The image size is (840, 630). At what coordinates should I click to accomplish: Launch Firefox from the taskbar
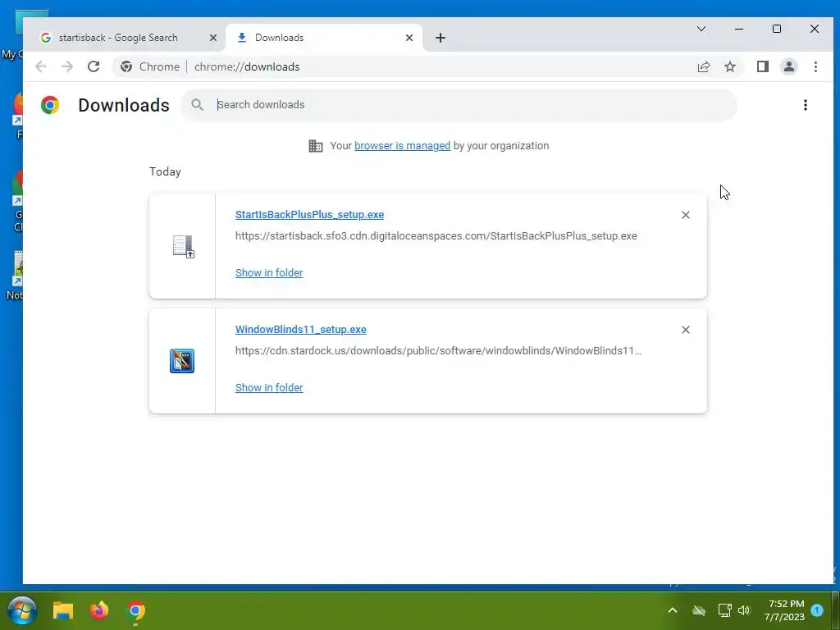(x=99, y=610)
